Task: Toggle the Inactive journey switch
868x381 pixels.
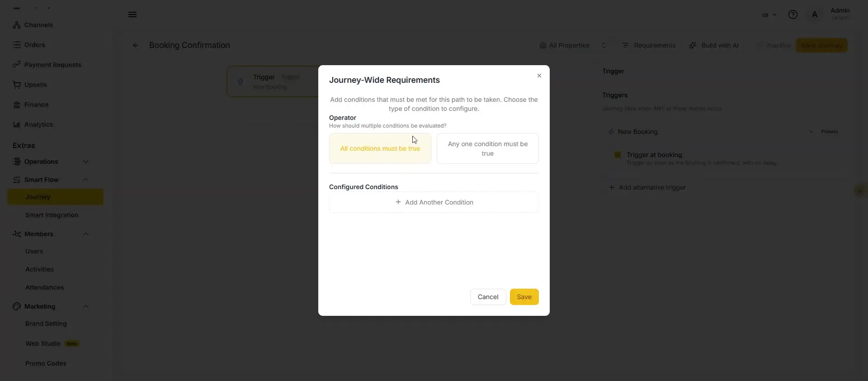Action: tap(760, 45)
